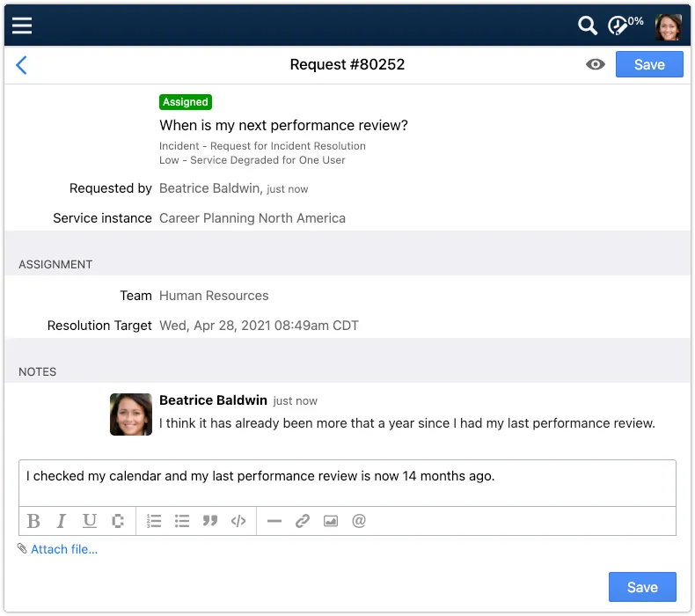Toggle the watch eye icon
695x616 pixels.
coord(595,64)
